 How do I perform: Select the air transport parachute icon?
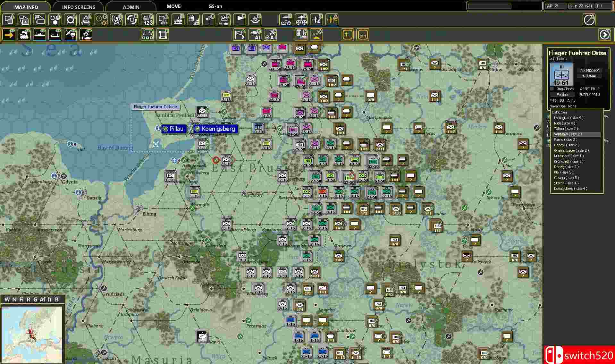point(70,35)
